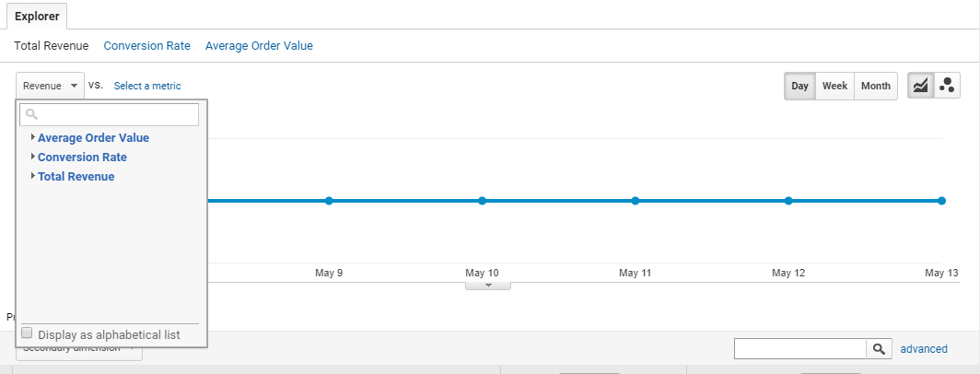This screenshot has width=980, height=374.
Task: Switch to Conversion Rate metric group tab
Action: tap(146, 46)
